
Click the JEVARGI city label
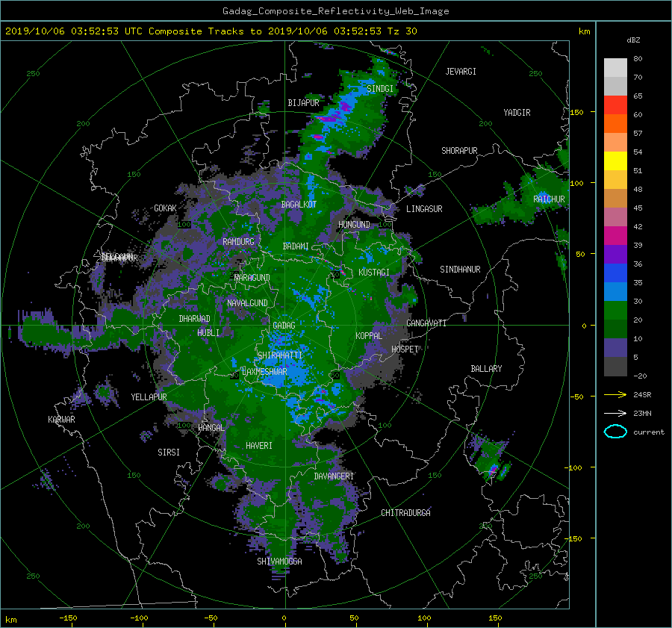coord(461,72)
